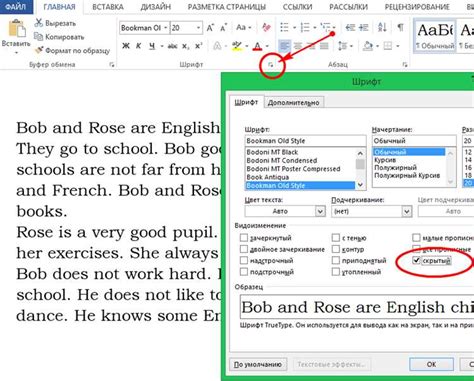Viewport: 474px width, 381px height.
Task: Open the Дополнительно tab in Font dialog
Action: pos(294,103)
